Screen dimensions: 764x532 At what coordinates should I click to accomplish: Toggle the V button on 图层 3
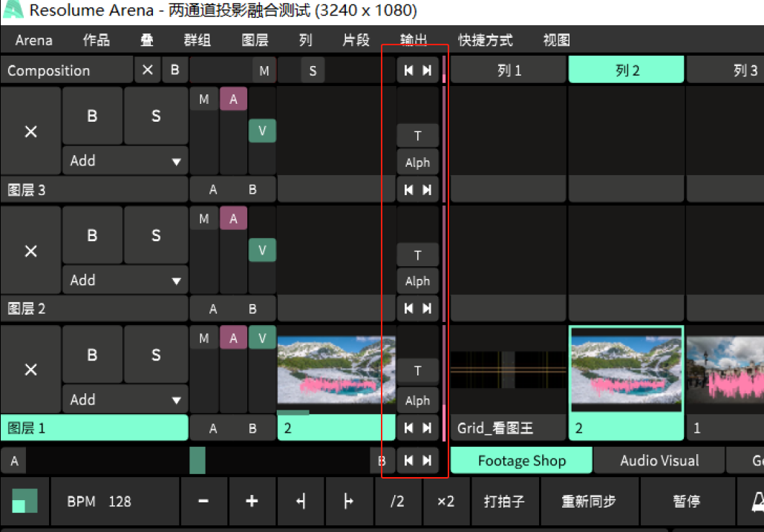click(262, 131)
